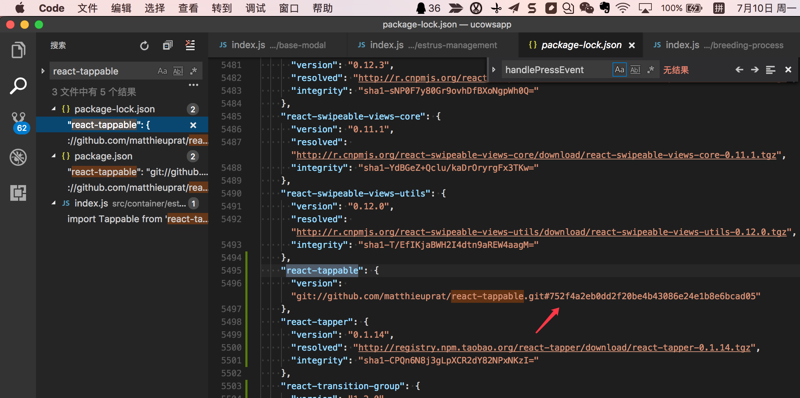Screen dimensions: 800x398
Task: Open the 帮助 menu
Action: tap(322, 8)
